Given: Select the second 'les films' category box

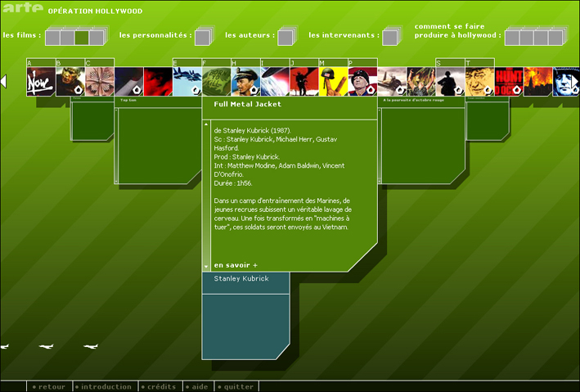Looking at the screenshot, I should 67,38.
